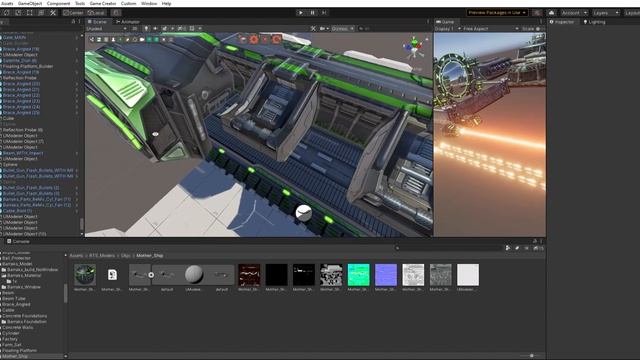Open the Window menu
640x360 pixels.
149,3
